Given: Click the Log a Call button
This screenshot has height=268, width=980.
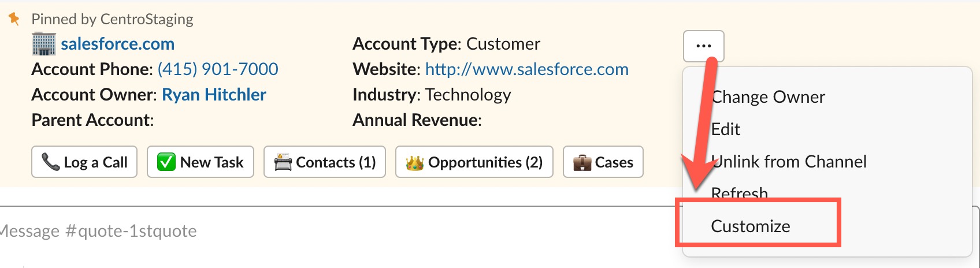Looking at the screenshot, I should click(x=84, y=162).
